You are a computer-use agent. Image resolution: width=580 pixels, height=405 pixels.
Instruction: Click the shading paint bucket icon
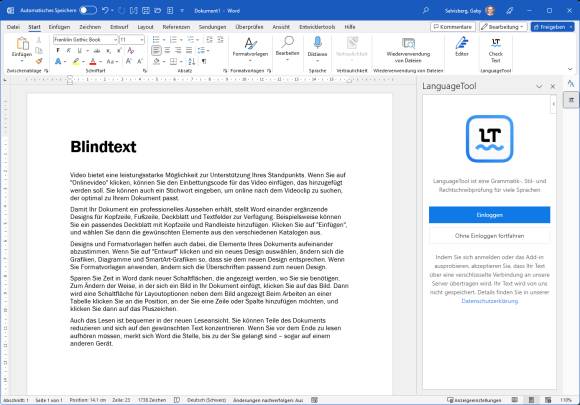[x=156, y=61]
